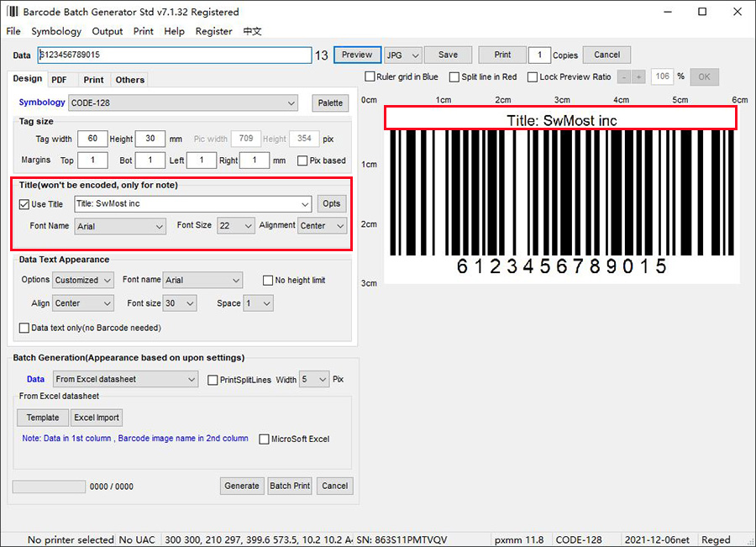Open the Space dropdown
756x547 pixels.
[259, 303]
